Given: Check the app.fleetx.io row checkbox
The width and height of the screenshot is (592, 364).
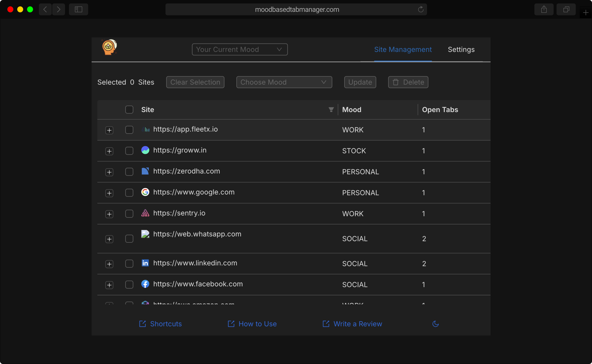Looking at the screenshot, I should click(x=129, y=130).
